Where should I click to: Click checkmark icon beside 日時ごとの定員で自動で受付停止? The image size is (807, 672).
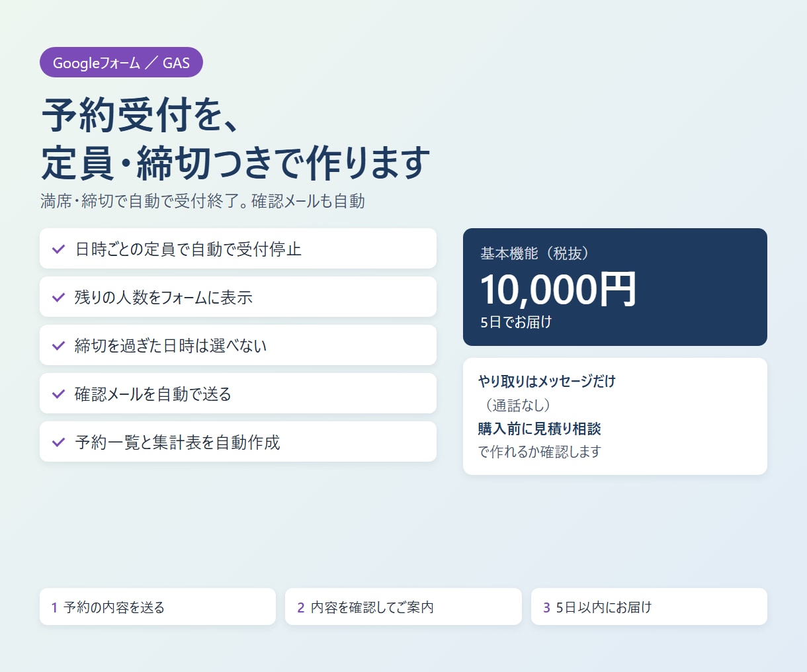pyautogui.click(x=59, y=249)
